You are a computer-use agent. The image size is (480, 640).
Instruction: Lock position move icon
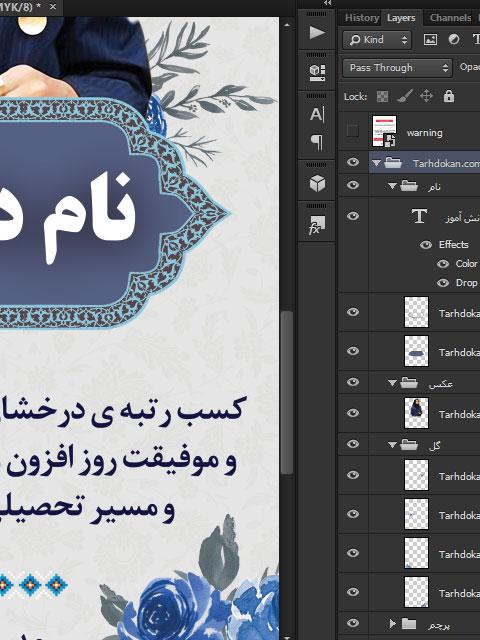click(427, 96)
